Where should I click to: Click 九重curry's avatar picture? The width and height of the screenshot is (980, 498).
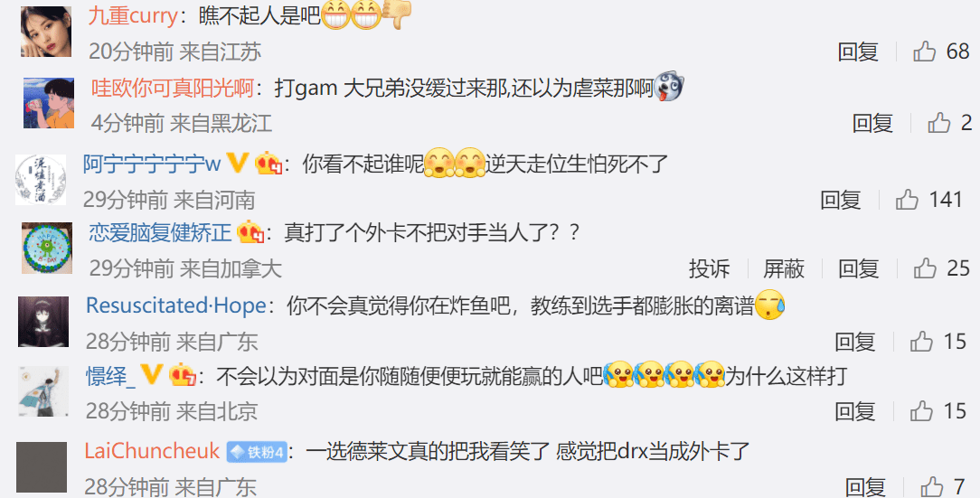[46, 32]
